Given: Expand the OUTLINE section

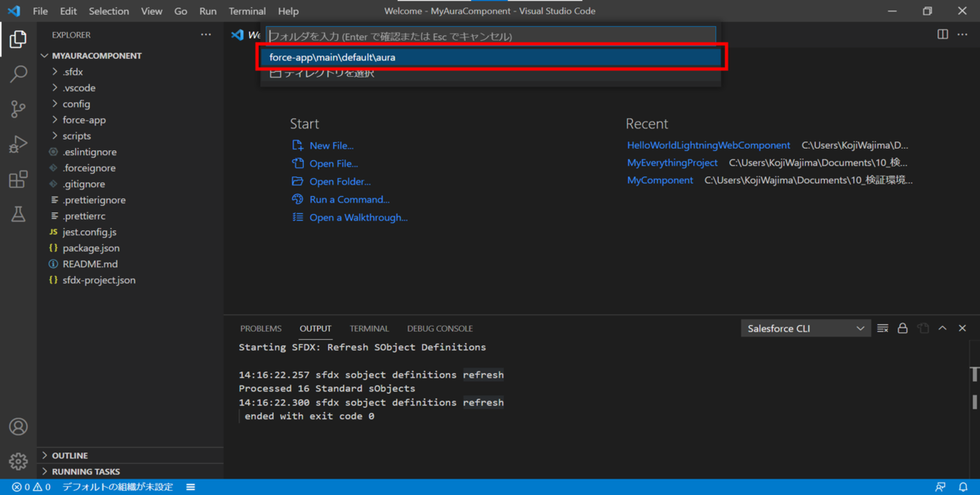Looking at the screenshot, I should click(x=131, y=456).
